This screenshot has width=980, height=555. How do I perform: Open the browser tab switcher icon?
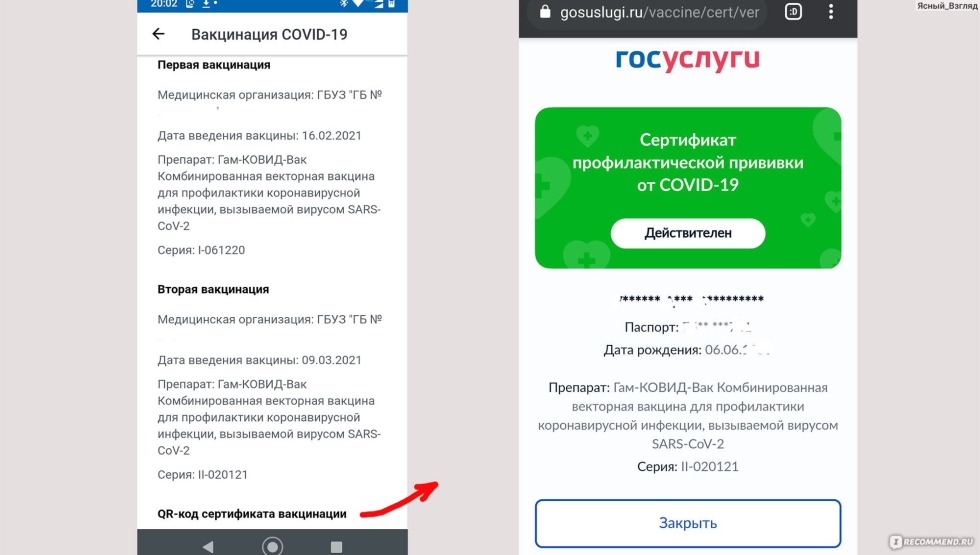click(x=793, y=12)
